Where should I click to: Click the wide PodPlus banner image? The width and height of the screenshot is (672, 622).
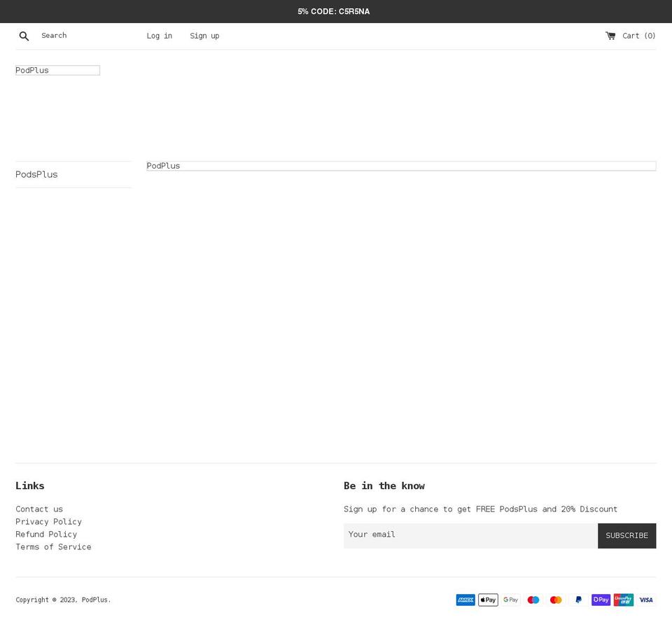point(401,166)
